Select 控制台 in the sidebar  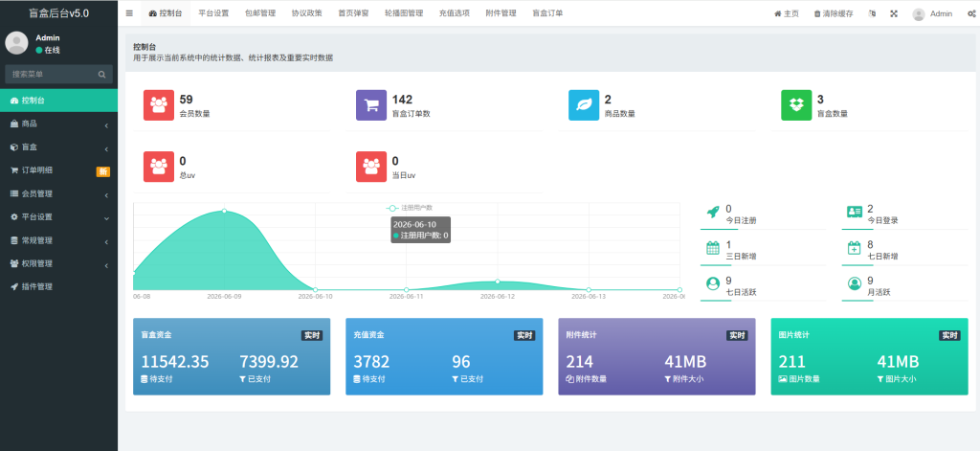(58, 101)
